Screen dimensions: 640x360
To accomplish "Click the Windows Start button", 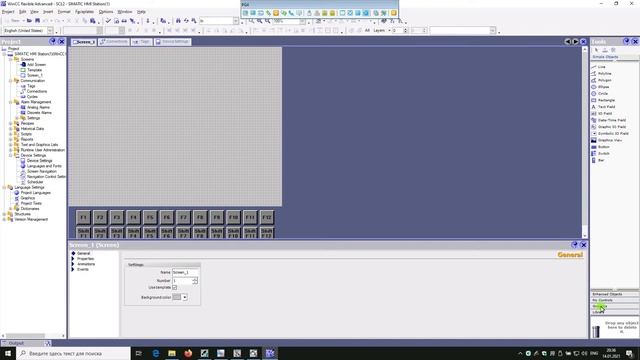I will (8, 353).
